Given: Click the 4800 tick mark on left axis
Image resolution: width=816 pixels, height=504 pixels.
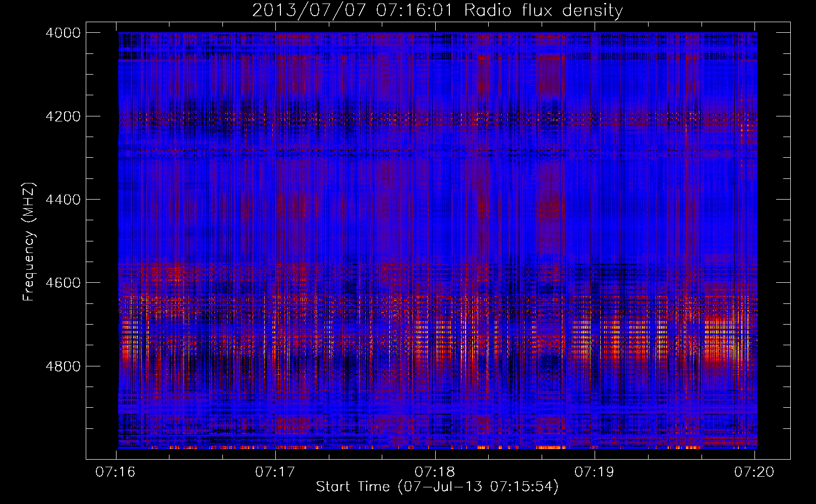Looking at the screenshot, I should coord(93,366).
